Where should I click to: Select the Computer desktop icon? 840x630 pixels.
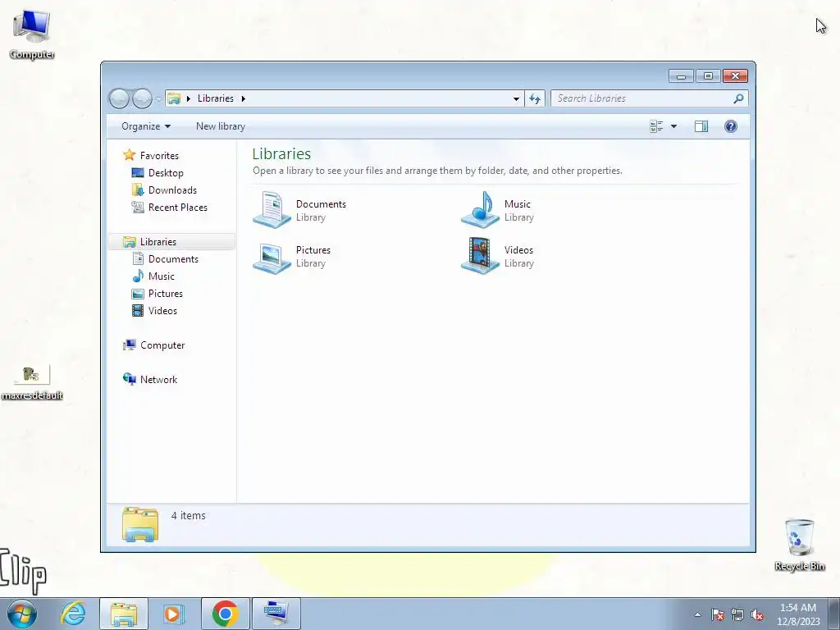pyautogui.click(x=32, y=33)
